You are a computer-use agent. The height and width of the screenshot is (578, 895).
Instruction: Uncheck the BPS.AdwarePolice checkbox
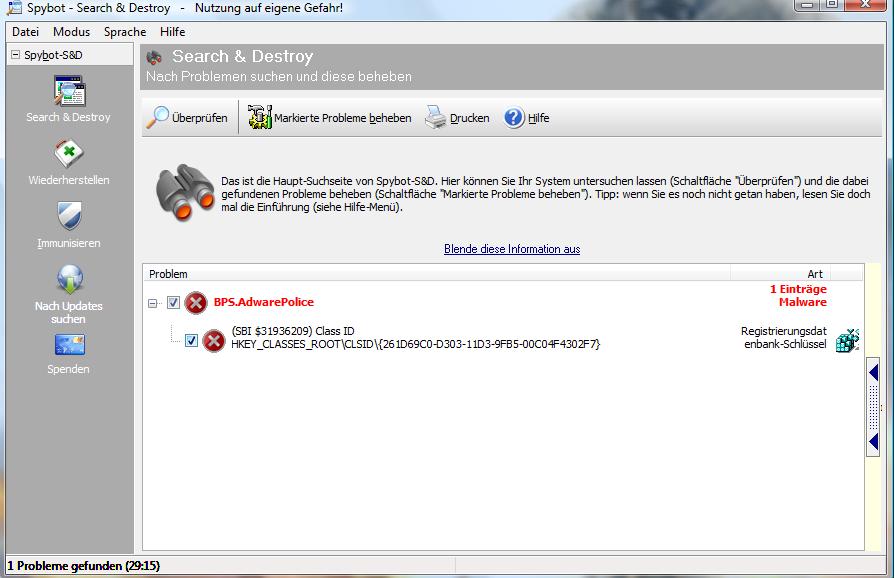[x=174, y=302]
